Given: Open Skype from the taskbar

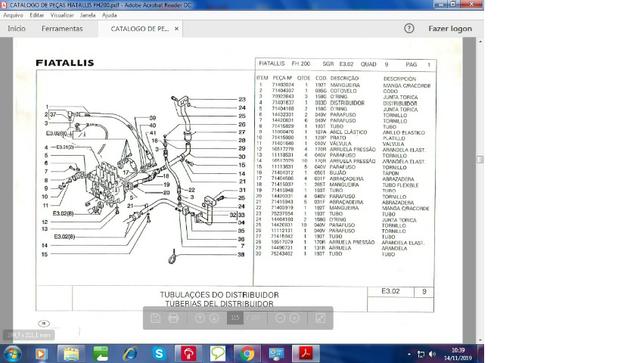Looking at the screenshot, I should [x=159, y=353].
